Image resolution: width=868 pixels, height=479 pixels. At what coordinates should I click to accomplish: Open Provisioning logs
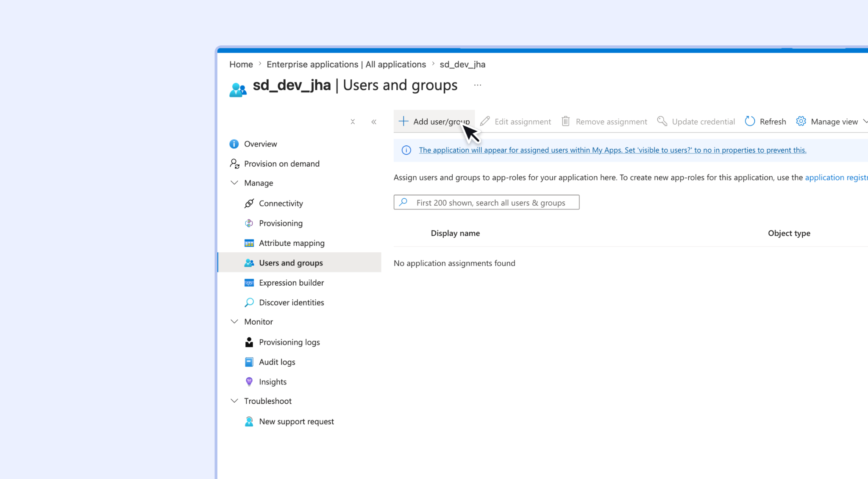pyautogui.click(x=289, y=342)
